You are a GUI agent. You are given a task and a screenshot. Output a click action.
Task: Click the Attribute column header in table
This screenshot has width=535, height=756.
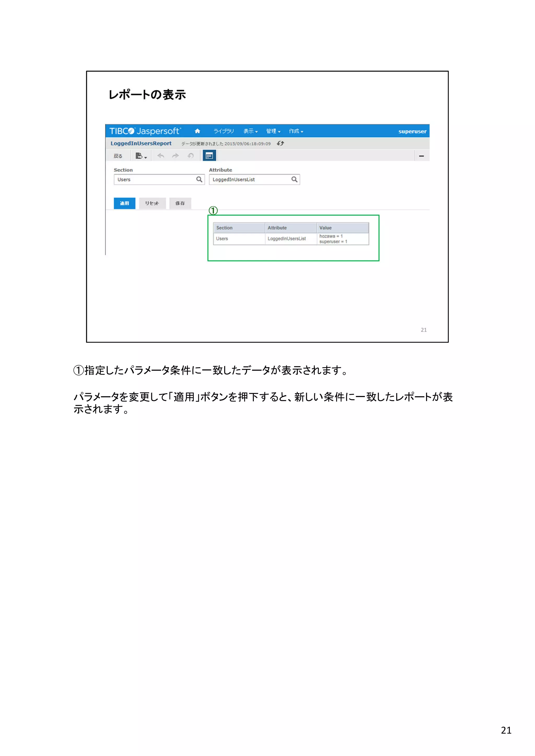[x=291, y=228]
